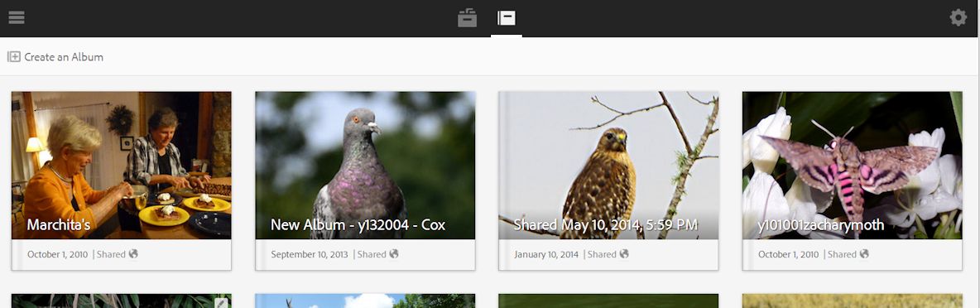Open the Marchita's album thumbnail
The image size is (980, 308).
tap(121, 166)
